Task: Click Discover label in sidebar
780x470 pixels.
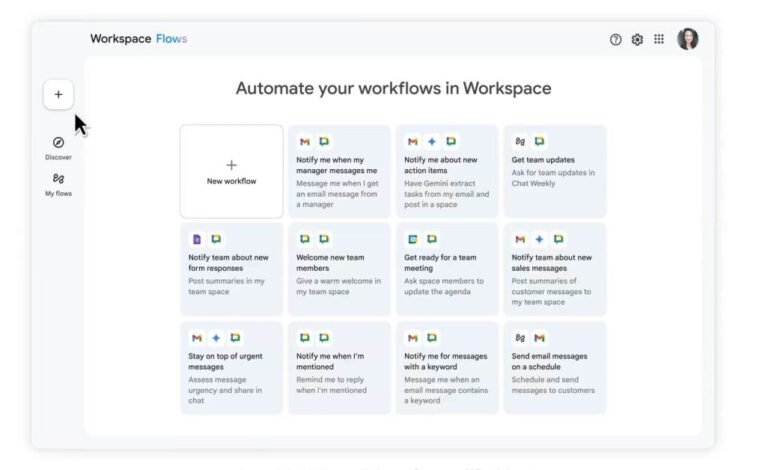Action: 58,157
